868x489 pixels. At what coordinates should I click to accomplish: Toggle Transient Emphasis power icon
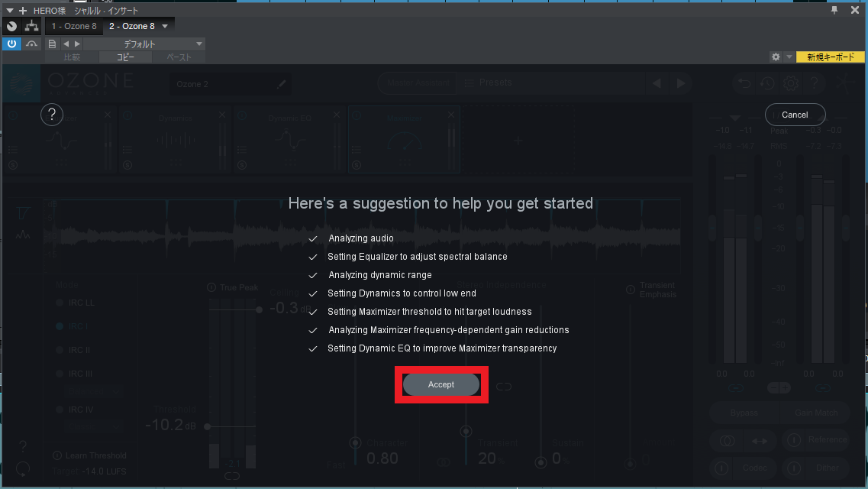tap(630, 290)
